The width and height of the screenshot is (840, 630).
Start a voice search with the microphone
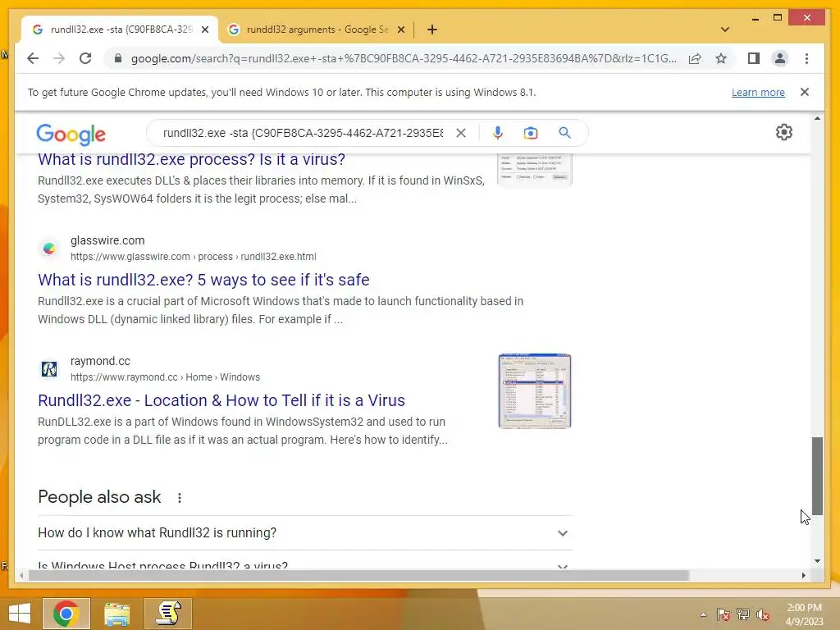tap(498, 133)
